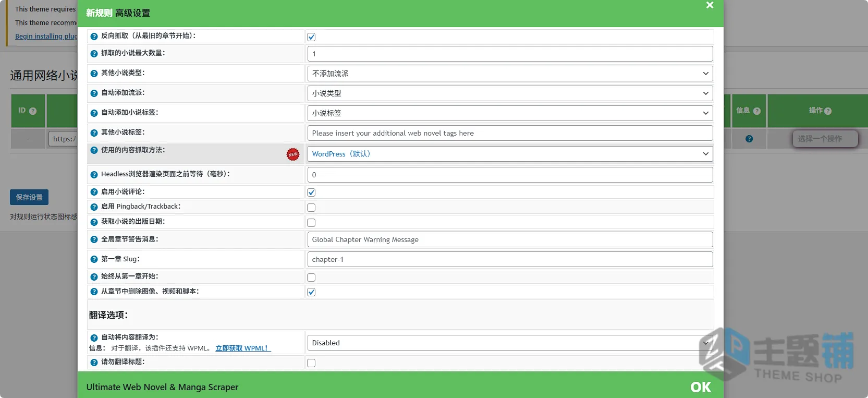This screenshot has height=398, width=868.
Task: Click help icon in 操作 column header
Action: coord(828,111)
